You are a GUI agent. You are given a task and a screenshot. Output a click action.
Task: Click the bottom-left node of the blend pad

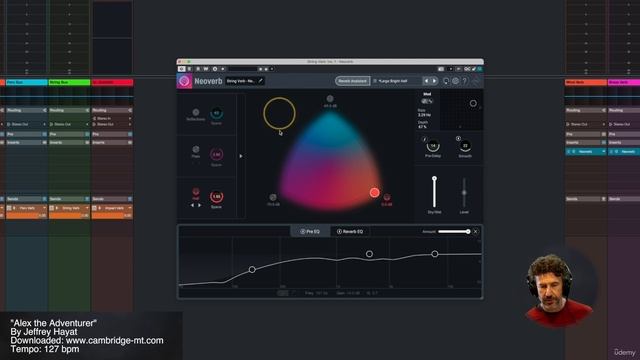[x=273, y=198]
